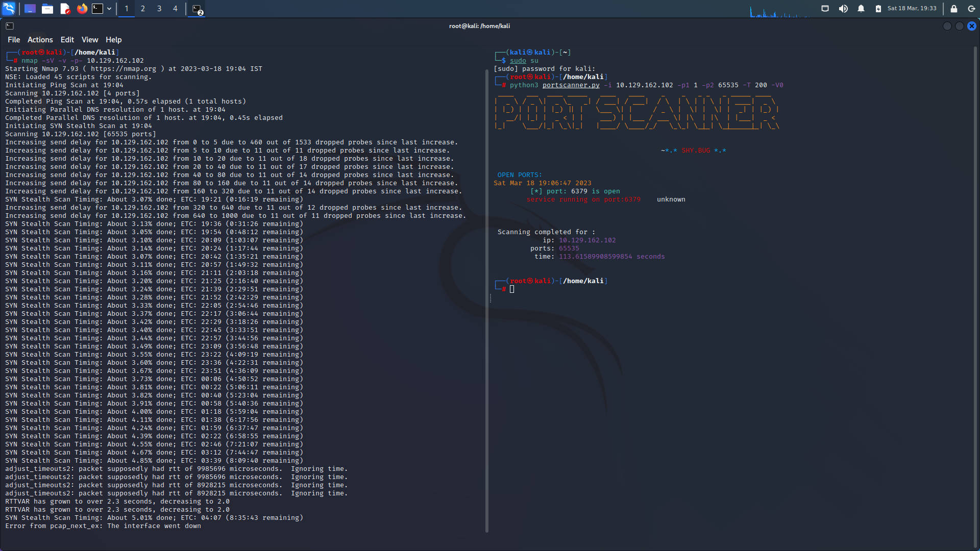This screenshot has height=551, width=980.
Task: Click the portscanner.py underlined link
Action: click(x=570, y=85)
